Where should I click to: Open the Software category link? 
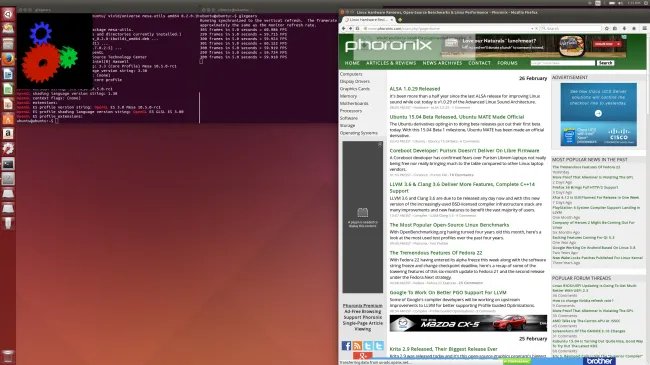(x=349, y=118)
